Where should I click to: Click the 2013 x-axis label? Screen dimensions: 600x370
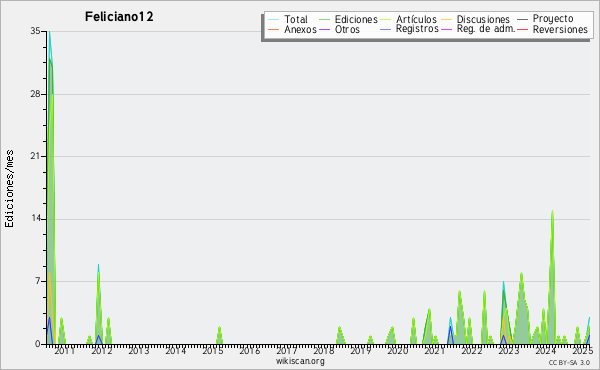click(139, 350)
